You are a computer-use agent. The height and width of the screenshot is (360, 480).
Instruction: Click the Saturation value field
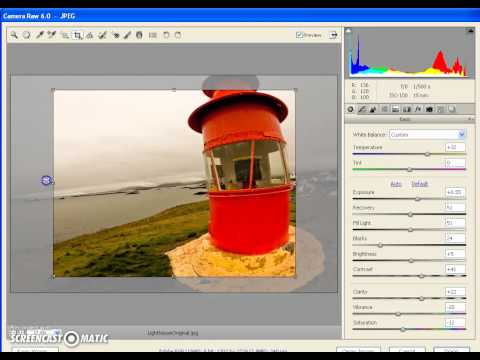455,323
